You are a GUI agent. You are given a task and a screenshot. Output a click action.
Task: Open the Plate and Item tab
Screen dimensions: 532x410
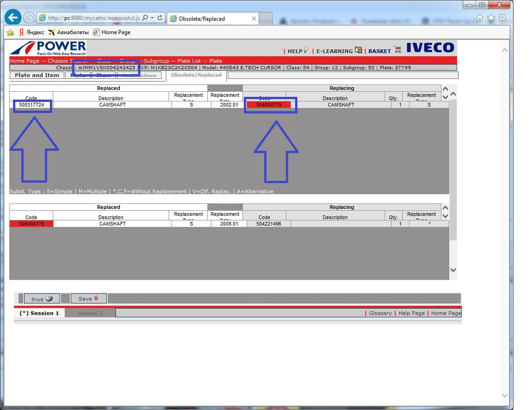pos(36,75)
